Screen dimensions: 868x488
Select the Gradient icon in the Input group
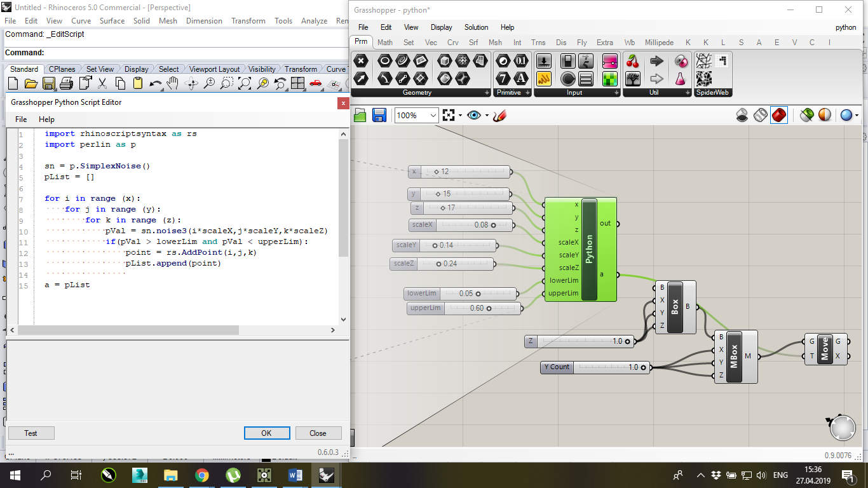coord(610,62)
